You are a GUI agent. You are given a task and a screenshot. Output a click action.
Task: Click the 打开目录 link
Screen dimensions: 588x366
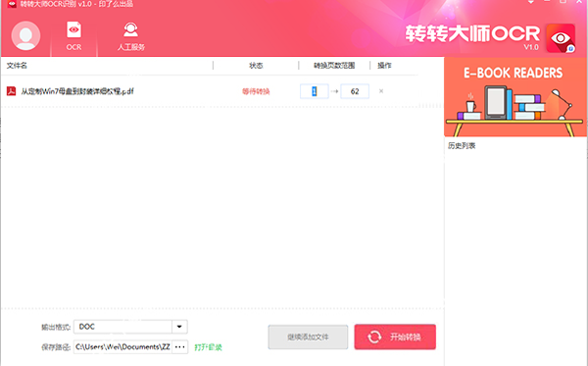209,347
